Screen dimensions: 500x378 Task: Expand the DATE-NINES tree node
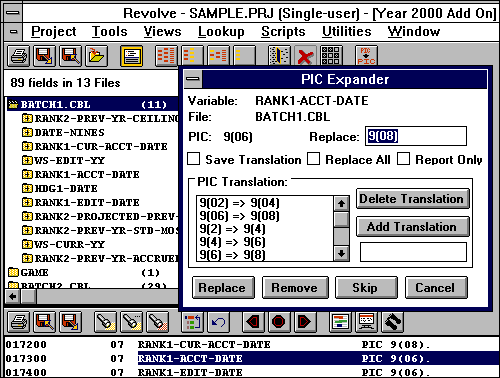pyautogui.click(x=27, y=132)
